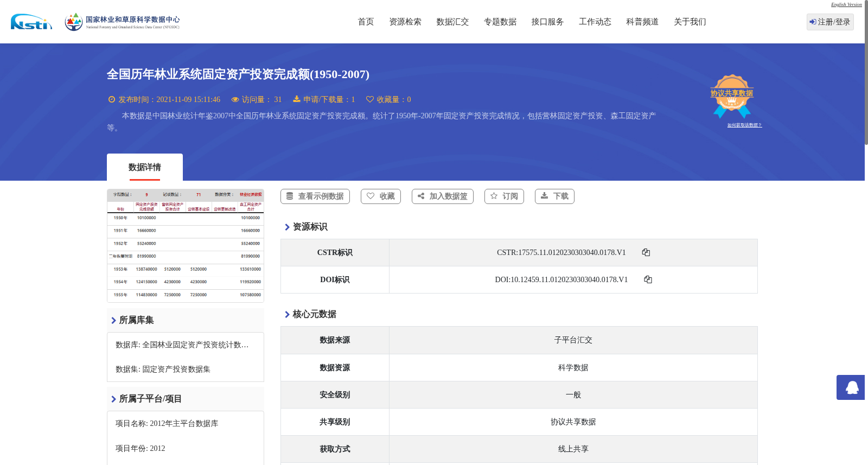Click the DOI:10.12459.11.0120230303040.0178.V1 value
Screen dimensions: 868x465
tap(561, 279)
